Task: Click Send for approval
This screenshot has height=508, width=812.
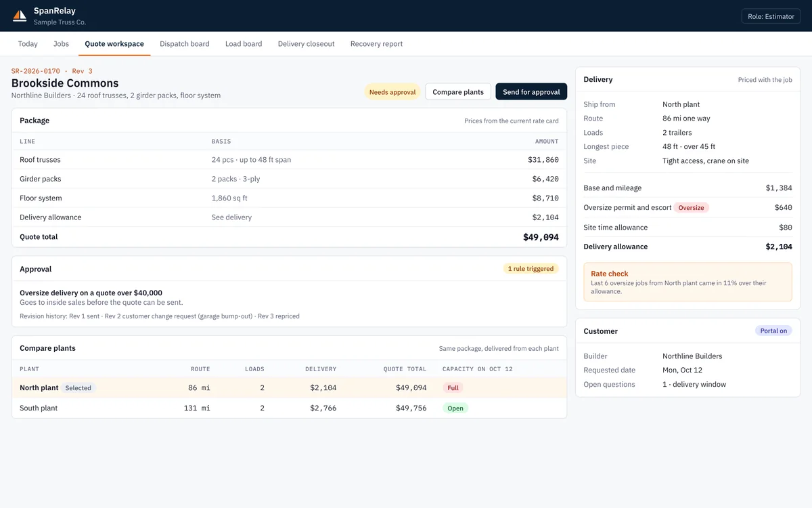Action: pos(531,92)
